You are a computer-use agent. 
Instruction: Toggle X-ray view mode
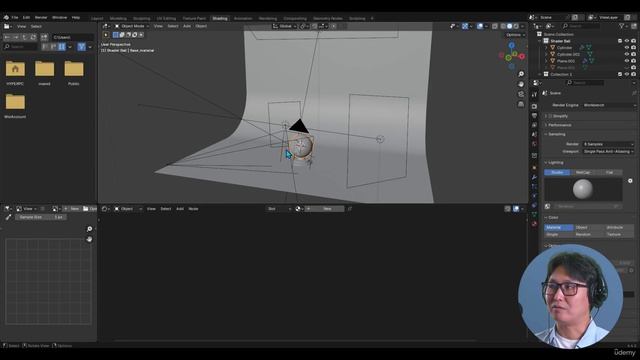pos(495,26)
